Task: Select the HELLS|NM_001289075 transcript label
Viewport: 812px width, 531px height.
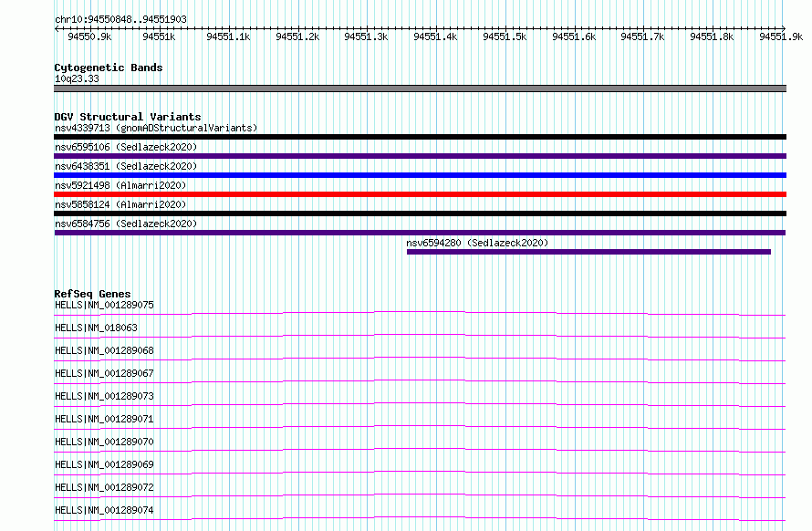Action: (104, 305)
